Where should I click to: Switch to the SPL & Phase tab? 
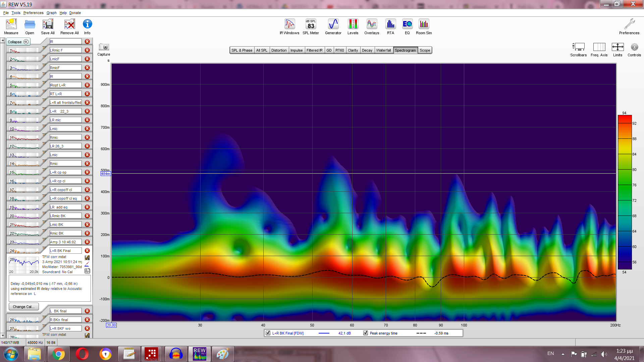(241, 50)
